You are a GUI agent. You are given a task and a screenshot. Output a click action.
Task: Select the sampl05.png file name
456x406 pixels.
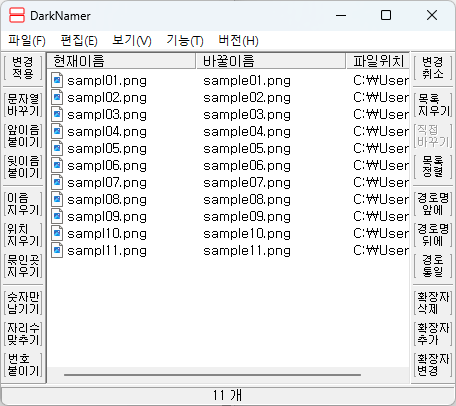tap(107, 149)
